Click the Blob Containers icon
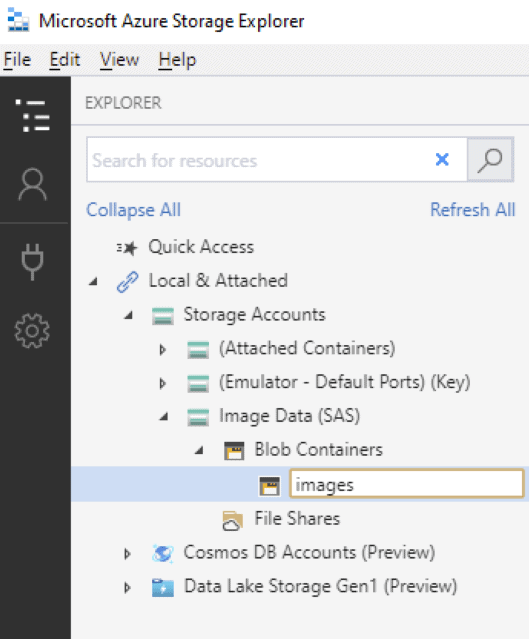The image size is (529, 639). pos(234,451)
